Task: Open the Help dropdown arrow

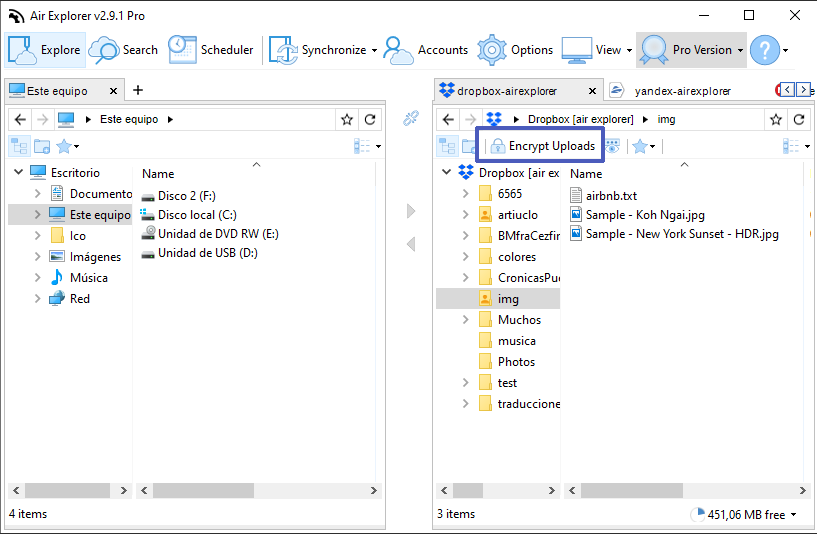Action: [x=785, y=51]
